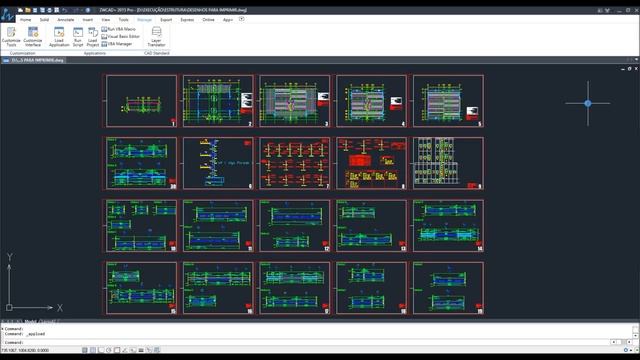Screen dimensions: 640x360
Task: Click in the Command input line
Action: tap(306, 342)
